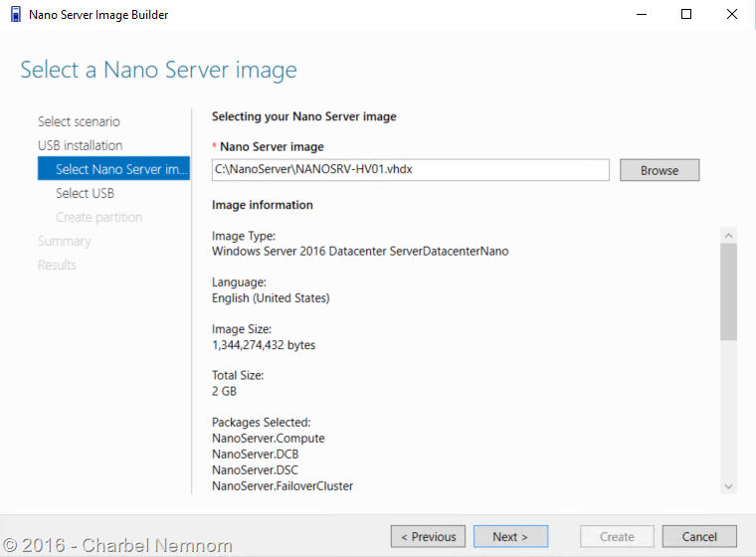Minimize the Image Builder window
The image size is (756, 557).
642,15
